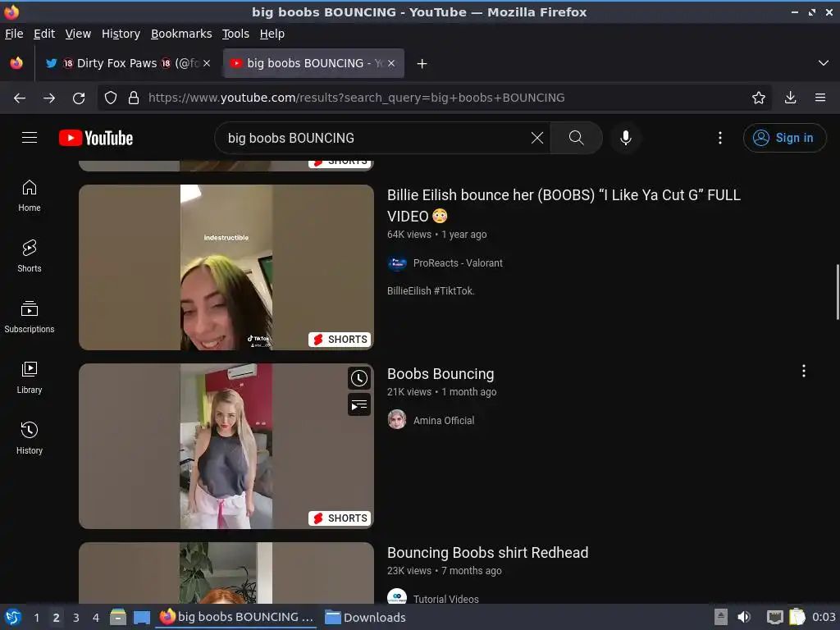Open Firefox View pinned icon
840x630 pixels.
click(16, 63)
